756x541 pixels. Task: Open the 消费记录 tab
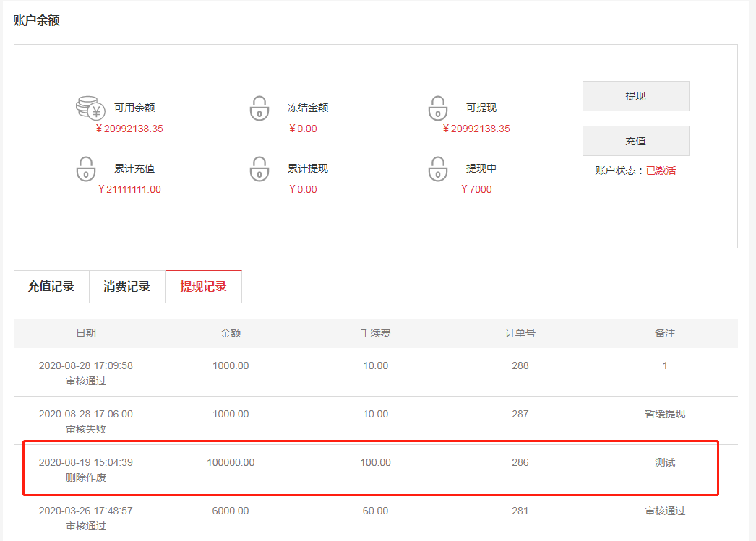click(127, 287)
